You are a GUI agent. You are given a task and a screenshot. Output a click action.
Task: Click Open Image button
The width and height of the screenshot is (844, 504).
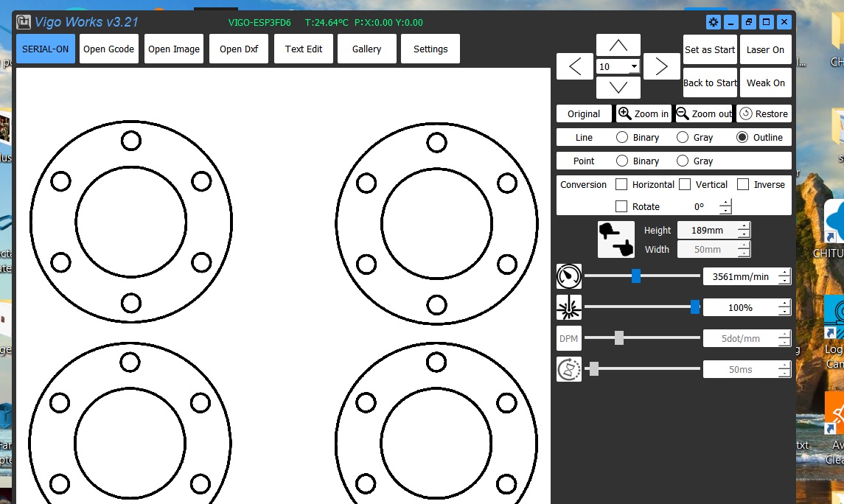point(174,49)
